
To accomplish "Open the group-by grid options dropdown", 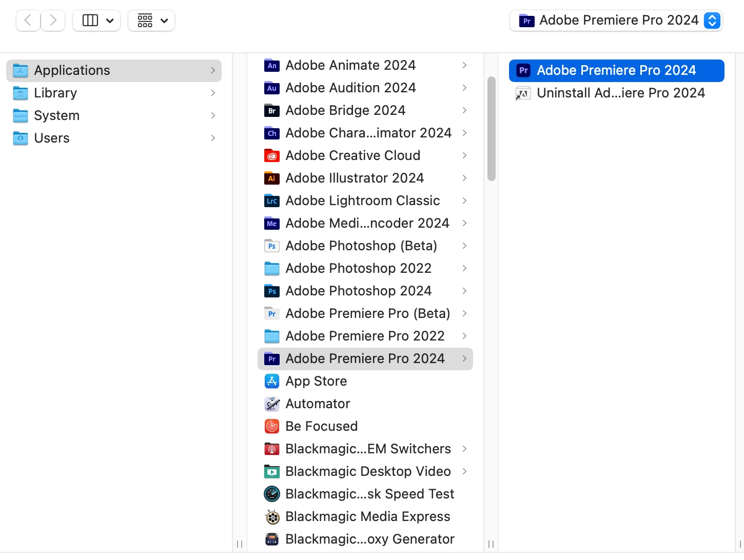I will [151, 21].
